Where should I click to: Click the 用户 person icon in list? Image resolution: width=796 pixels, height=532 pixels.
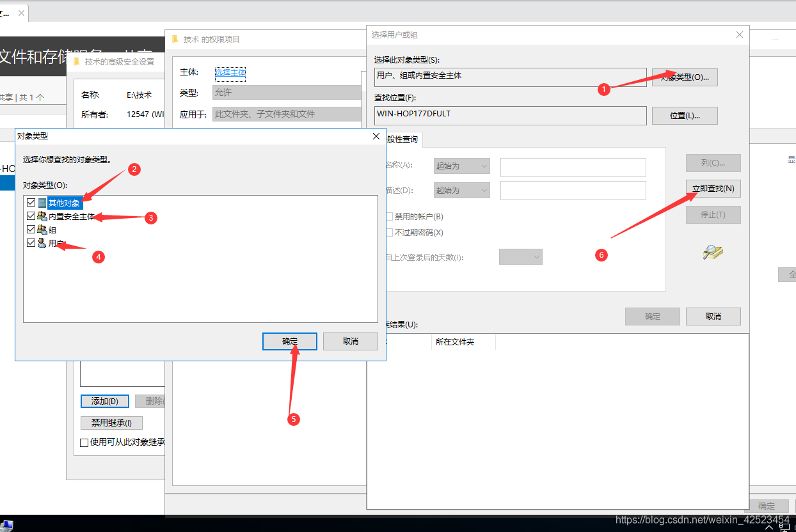click(x=42, y=243)
